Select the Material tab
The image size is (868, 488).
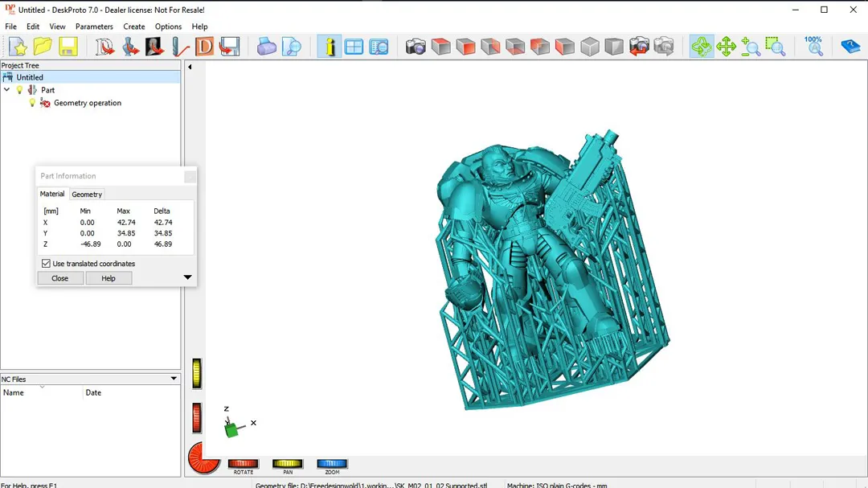tap(52, 194)
